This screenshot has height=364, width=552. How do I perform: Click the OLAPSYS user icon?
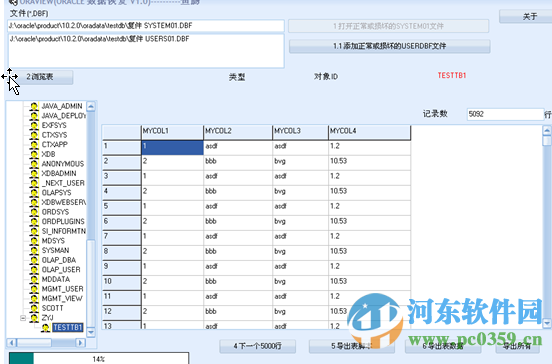[x=34, y=193]
